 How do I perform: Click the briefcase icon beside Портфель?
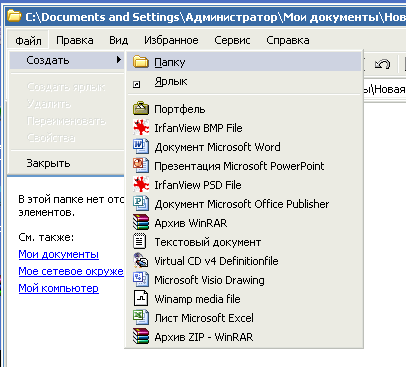(x=141, y=109)
